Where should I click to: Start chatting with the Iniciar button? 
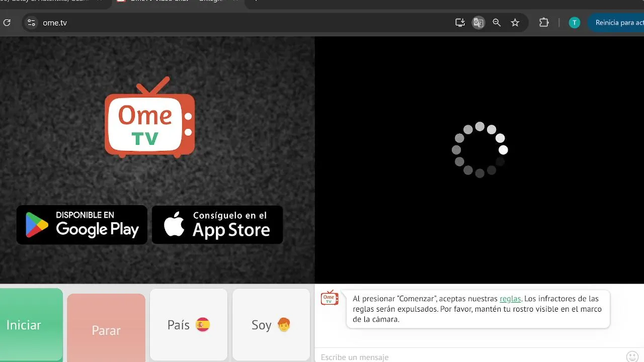[30, 325]
